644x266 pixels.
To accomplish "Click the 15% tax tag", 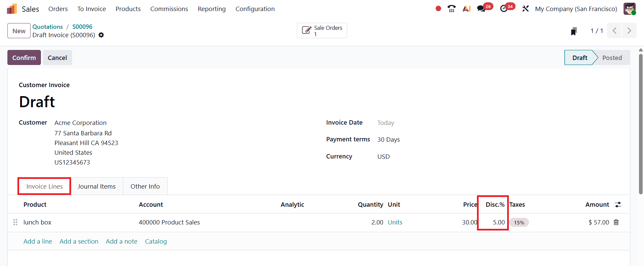I will point(519,222).
